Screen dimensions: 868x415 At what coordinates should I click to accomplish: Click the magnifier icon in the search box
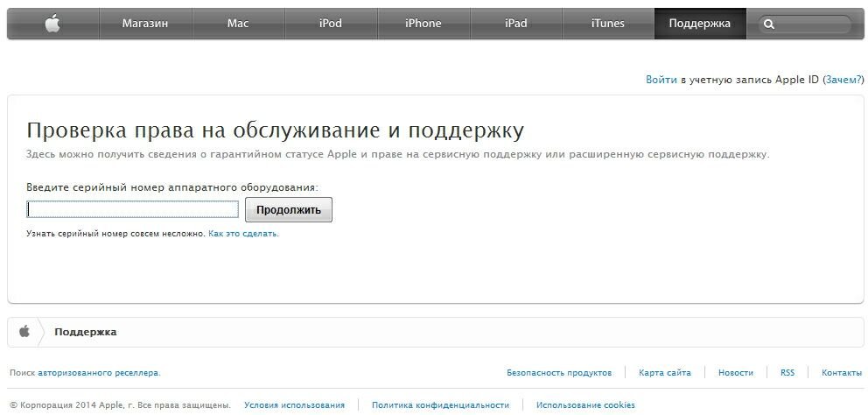769,25
